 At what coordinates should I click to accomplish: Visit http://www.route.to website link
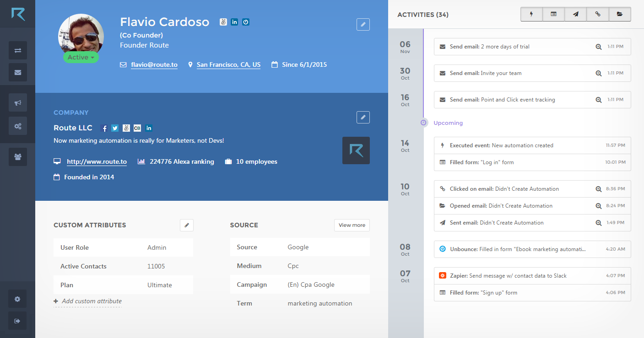click(97, 161)
